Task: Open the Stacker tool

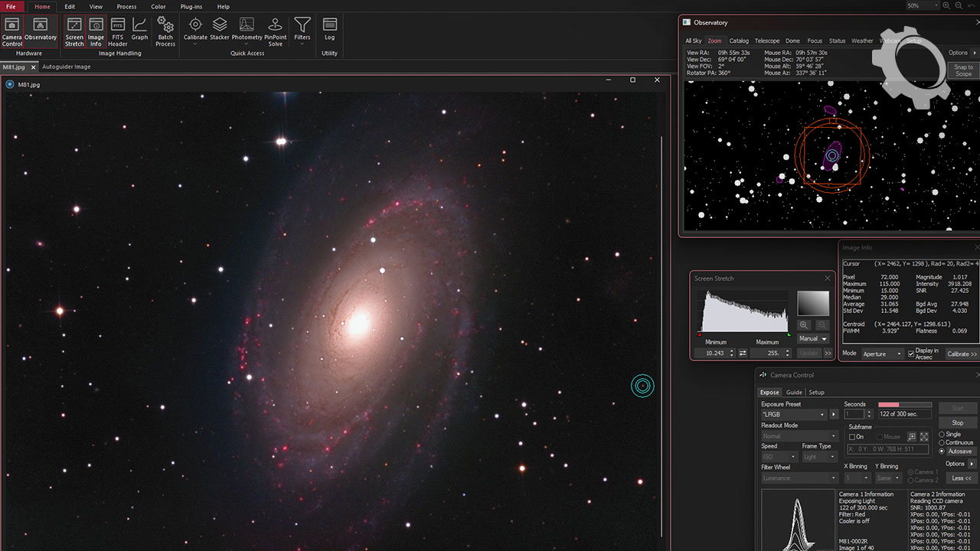Action: click(220, 29)
